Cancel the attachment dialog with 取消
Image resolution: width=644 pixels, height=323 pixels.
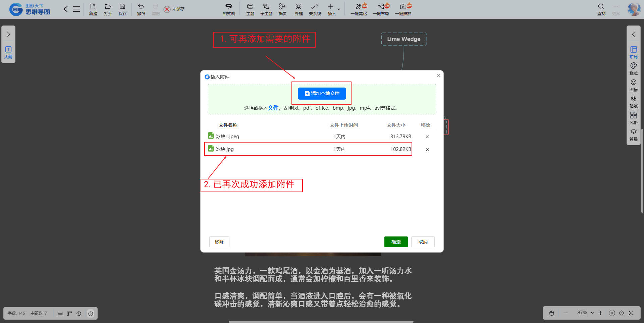pyautogui.click(x=423, y=242)
